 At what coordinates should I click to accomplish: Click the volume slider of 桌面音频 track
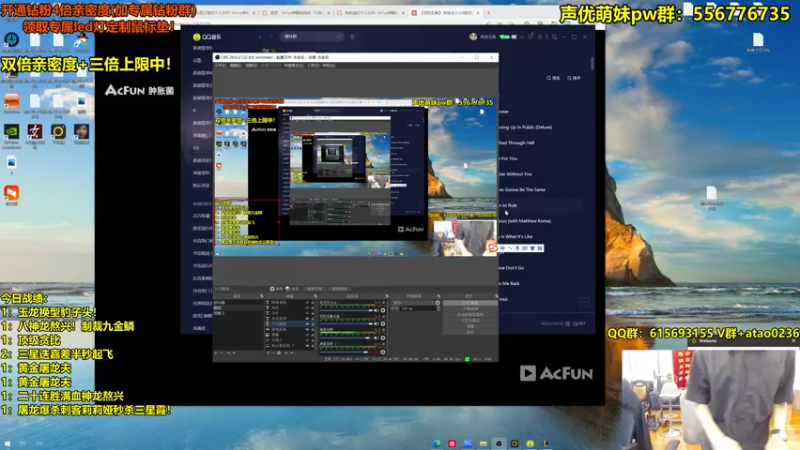346,338
